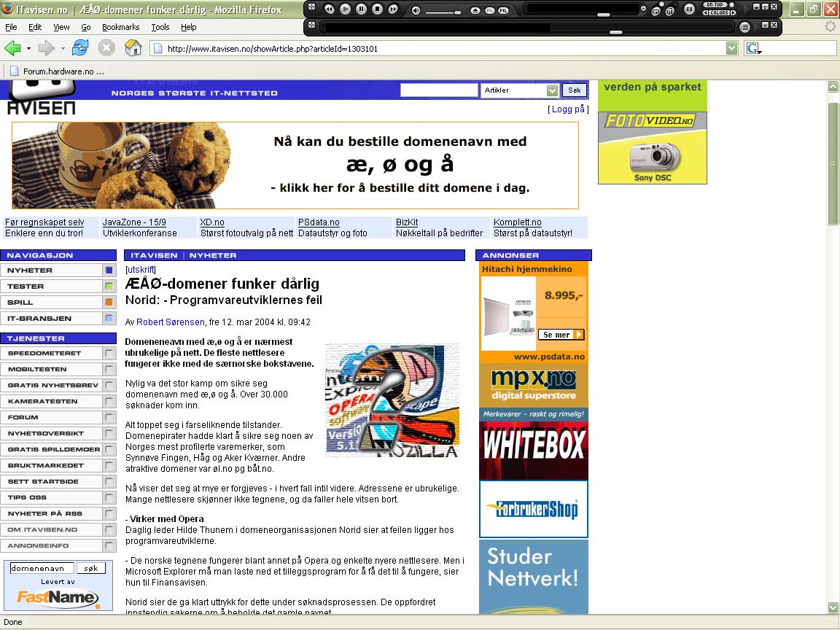Open FORUM under Tjenester

click(x=58, y=417)
